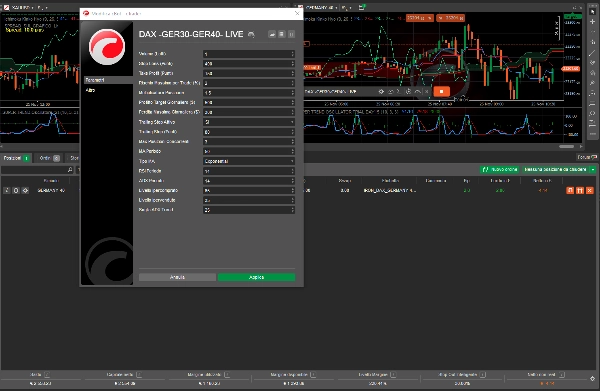Adjust the Max Posizioni Concorrenti stepper
This screenshot has width=600, height=391.
tap(292, 142)
